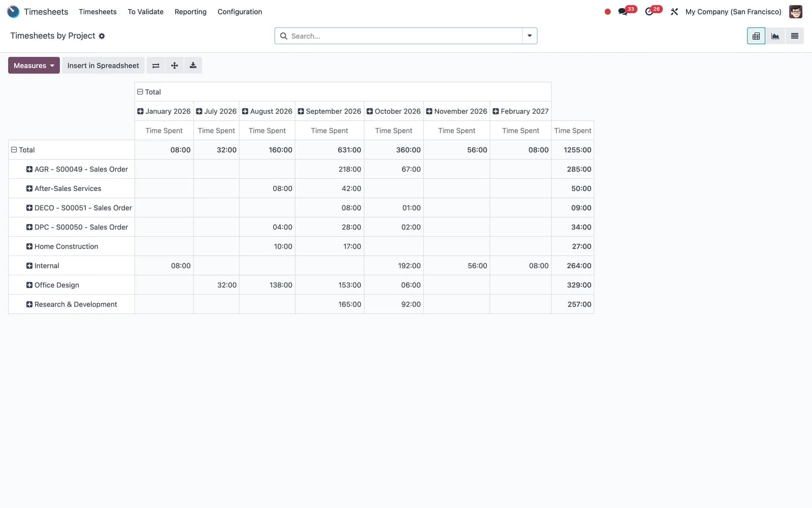Image resolution: width=812 pixels, height=508 pixels.
Task: Open the activities clock icon showing 26
Action: pos(649,12)
